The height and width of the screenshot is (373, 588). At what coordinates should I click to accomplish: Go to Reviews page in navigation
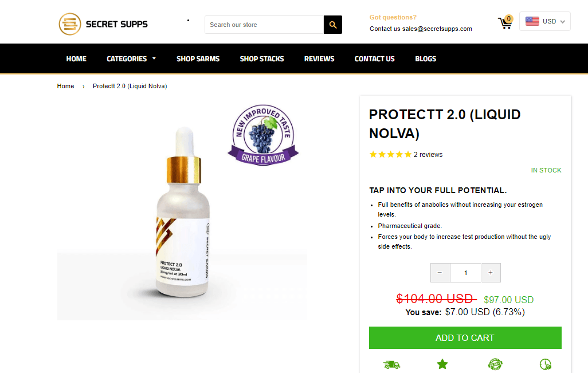point(319,59)
